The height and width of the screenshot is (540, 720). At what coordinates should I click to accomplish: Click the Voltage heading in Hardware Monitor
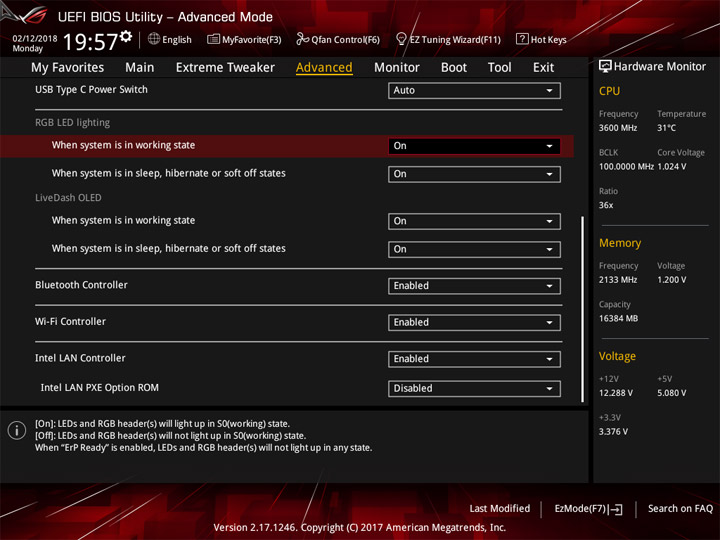coord(617,356)
